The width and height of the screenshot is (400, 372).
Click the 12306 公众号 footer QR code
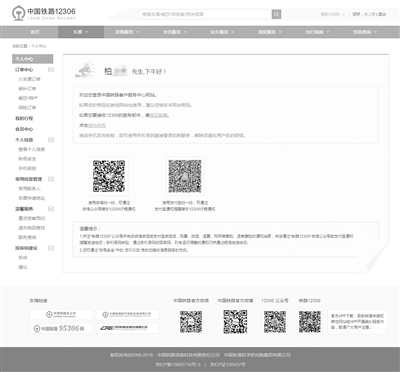point(275,322)
